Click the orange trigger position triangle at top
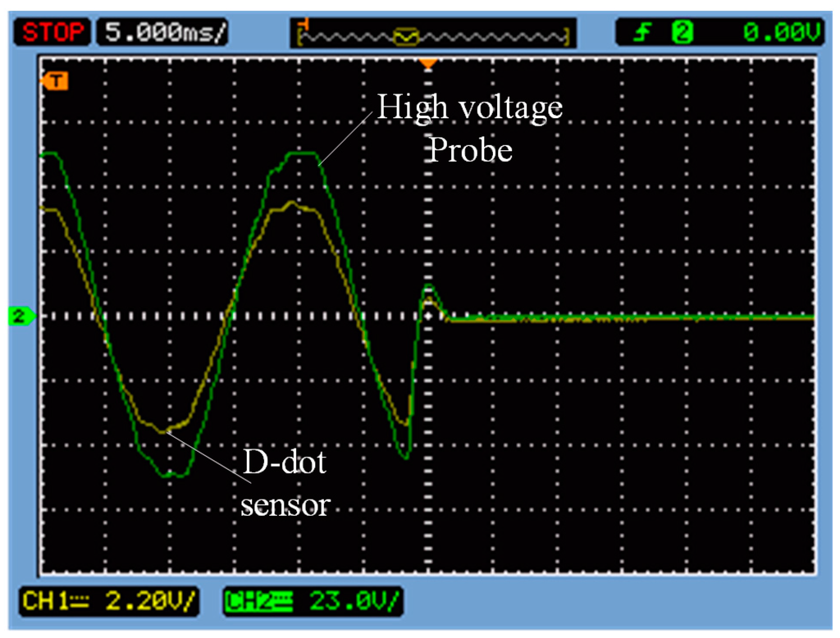Viewport: 840px width, 638px height. click(427, 64)
